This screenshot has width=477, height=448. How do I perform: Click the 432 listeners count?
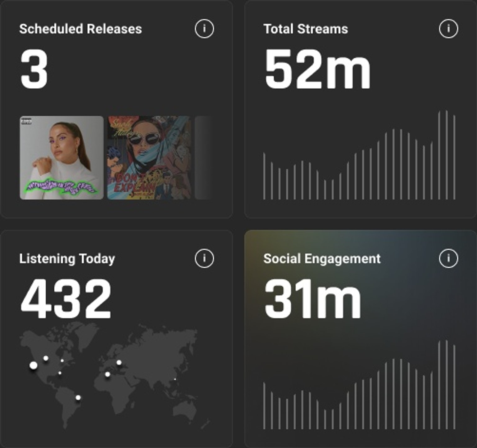[x=66, y=299]
